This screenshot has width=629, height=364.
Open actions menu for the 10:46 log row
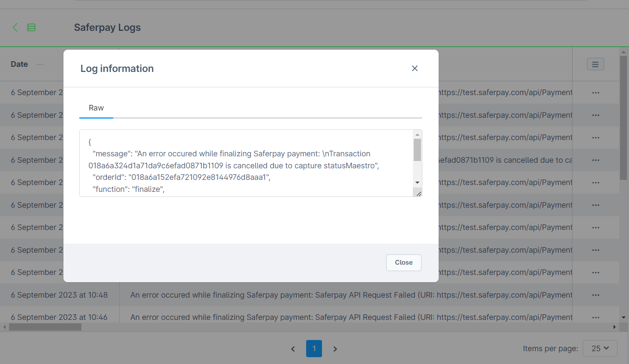pyautogui.click(x=596, y=317)
